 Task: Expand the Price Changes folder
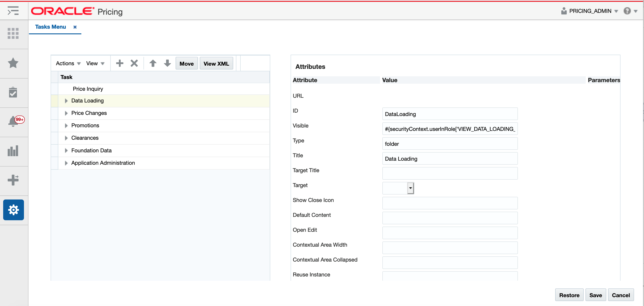(66, 113)
